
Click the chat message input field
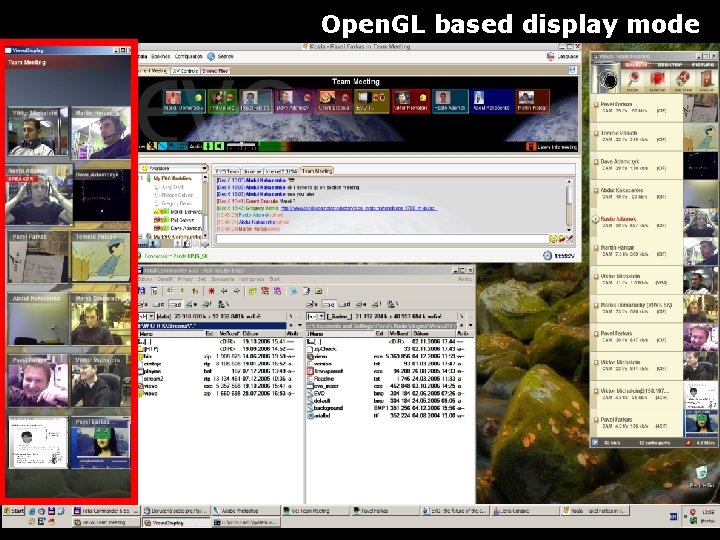coord(382,239)
